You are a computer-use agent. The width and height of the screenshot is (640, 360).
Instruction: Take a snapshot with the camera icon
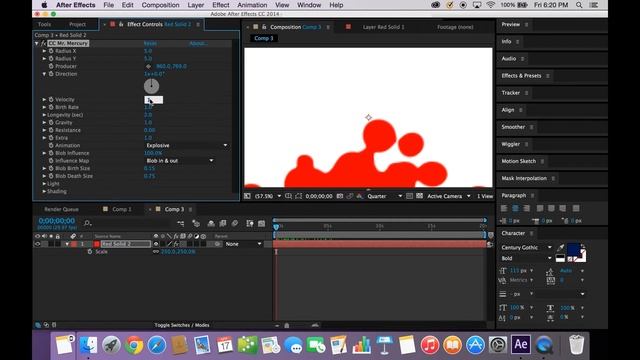pyautogui.click(x=340, y=196)
